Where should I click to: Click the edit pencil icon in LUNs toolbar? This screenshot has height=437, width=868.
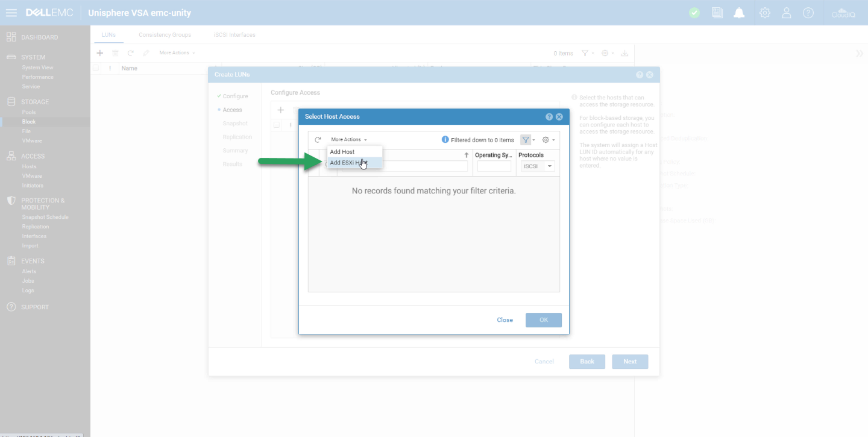tap(146, 53)
